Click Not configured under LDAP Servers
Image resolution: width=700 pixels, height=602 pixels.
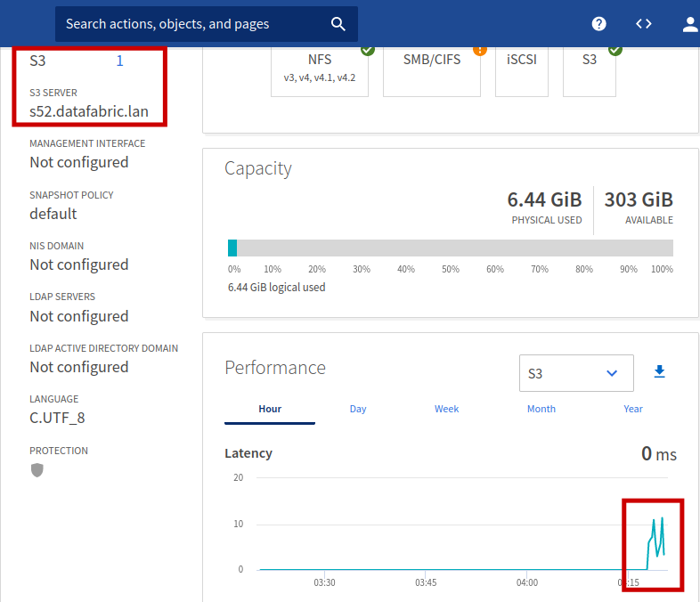[x=79, y=316]
